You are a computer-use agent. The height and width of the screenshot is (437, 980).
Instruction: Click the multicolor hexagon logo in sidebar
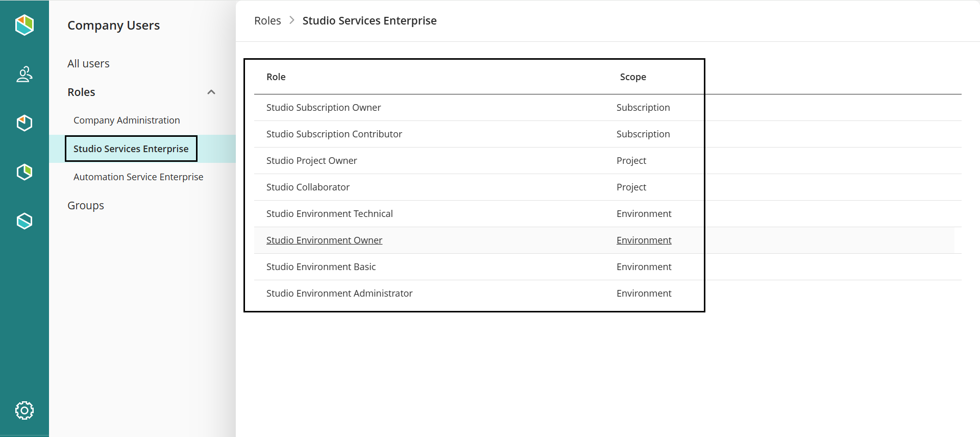pyautogui.click(x=24, y=25)
